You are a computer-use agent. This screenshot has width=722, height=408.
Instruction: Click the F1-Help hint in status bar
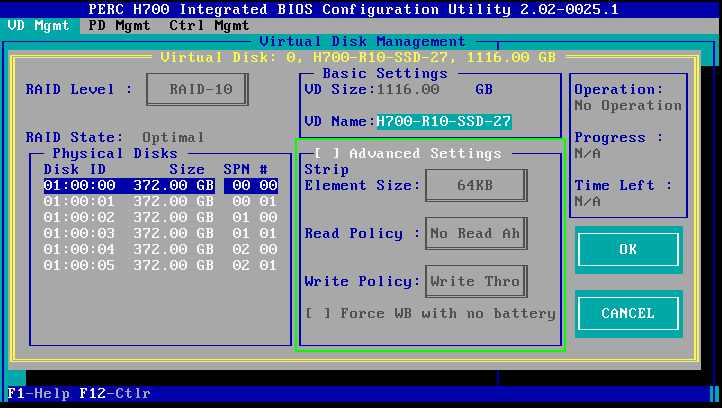39,394
